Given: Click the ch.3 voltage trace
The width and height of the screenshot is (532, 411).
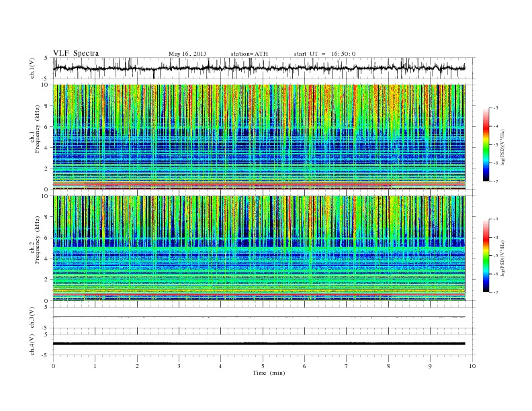Looking at the screenshot, I should point(259,317).
